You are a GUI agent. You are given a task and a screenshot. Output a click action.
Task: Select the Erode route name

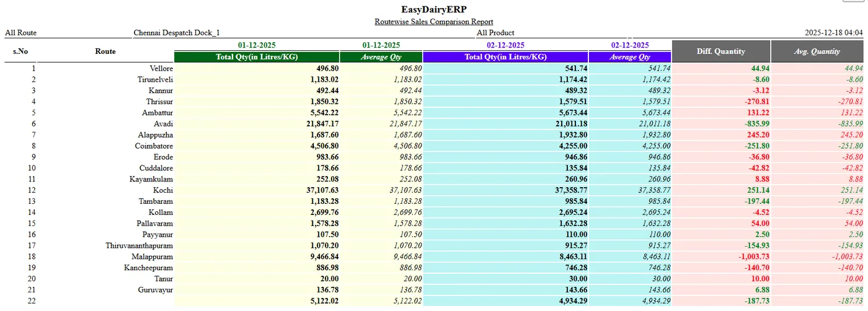tap(163, 157)
